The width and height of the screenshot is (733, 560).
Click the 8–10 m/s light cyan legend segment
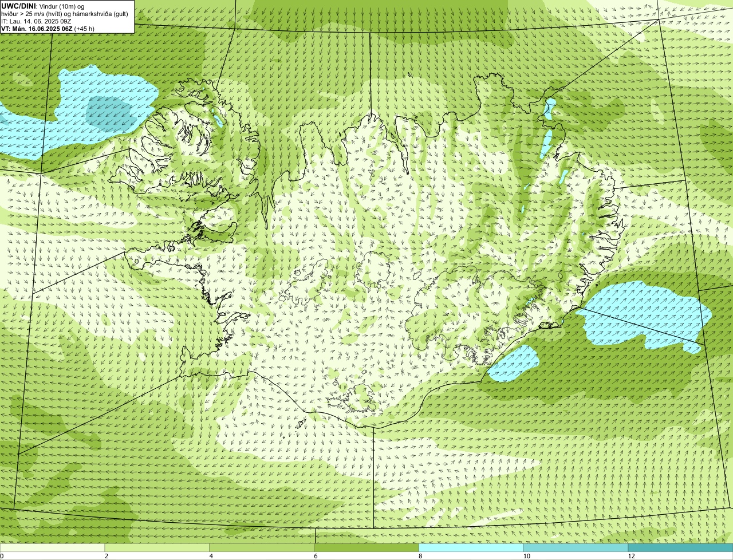pyautogui.click(x=471, y=547)
